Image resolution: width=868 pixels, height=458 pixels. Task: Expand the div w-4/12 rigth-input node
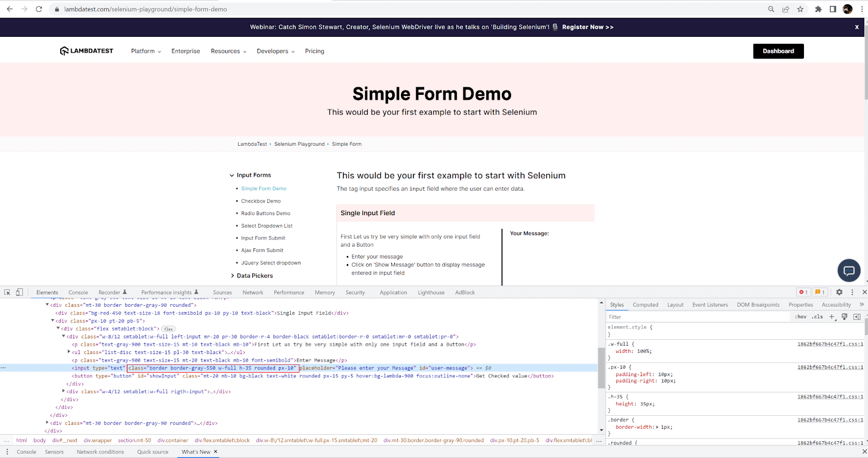[64, 391]
